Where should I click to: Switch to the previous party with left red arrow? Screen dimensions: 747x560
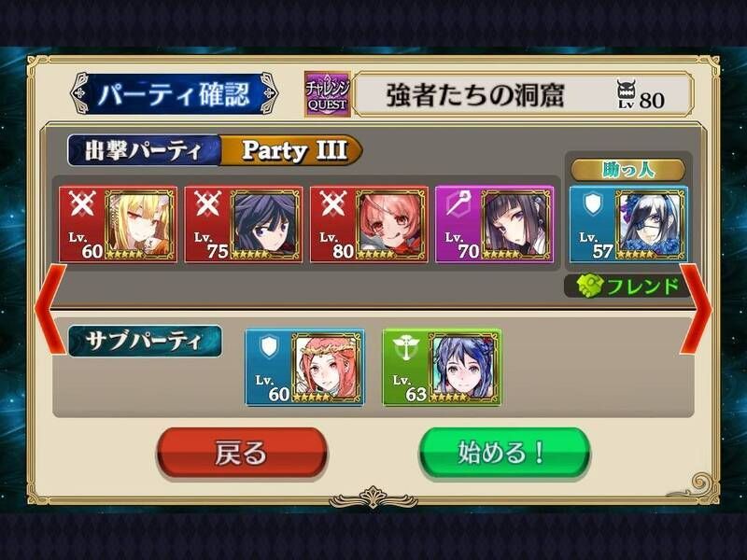(x=50, y=309)
